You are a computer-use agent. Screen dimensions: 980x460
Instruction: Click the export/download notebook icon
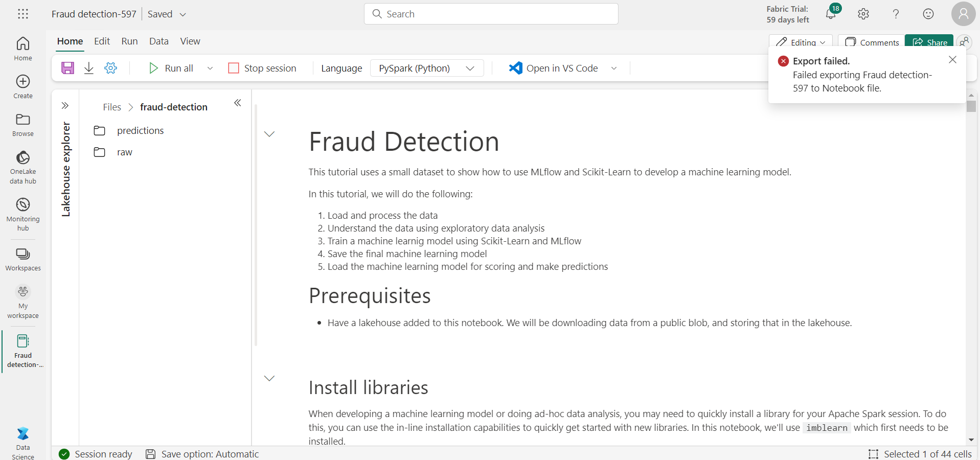[88, 67]
